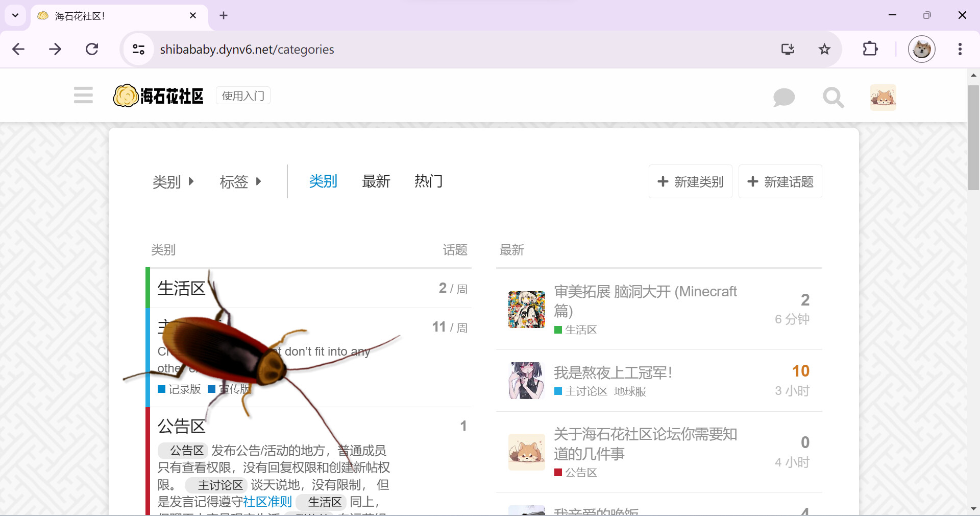Click the 新建类别 button

[x=690, y=181]
